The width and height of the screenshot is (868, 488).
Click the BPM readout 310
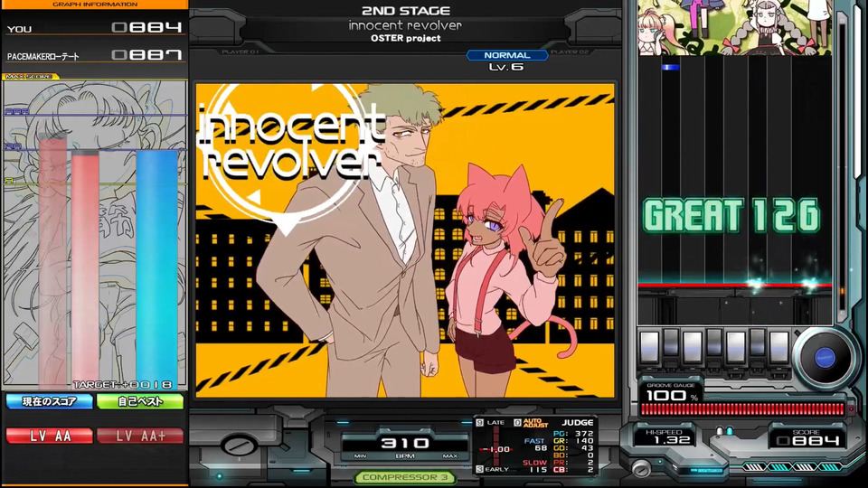[405, 443]
